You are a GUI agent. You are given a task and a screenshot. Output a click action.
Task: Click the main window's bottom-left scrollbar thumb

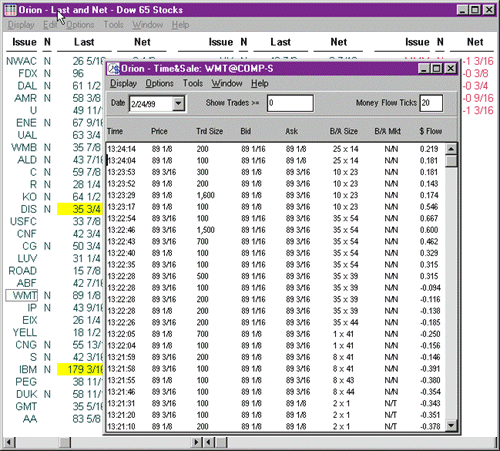(65, 442)
